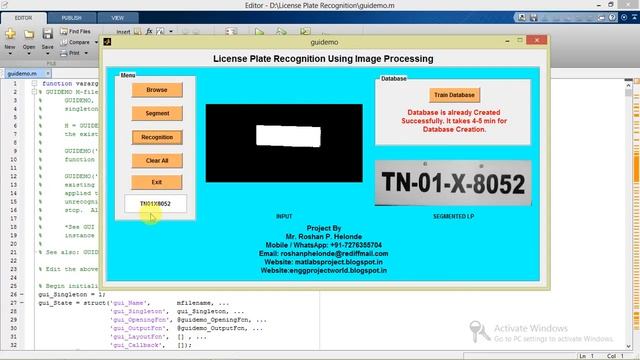Click the License Plate Recognition heading text
This screenshot has height=360, width=640.
(323, 59)
